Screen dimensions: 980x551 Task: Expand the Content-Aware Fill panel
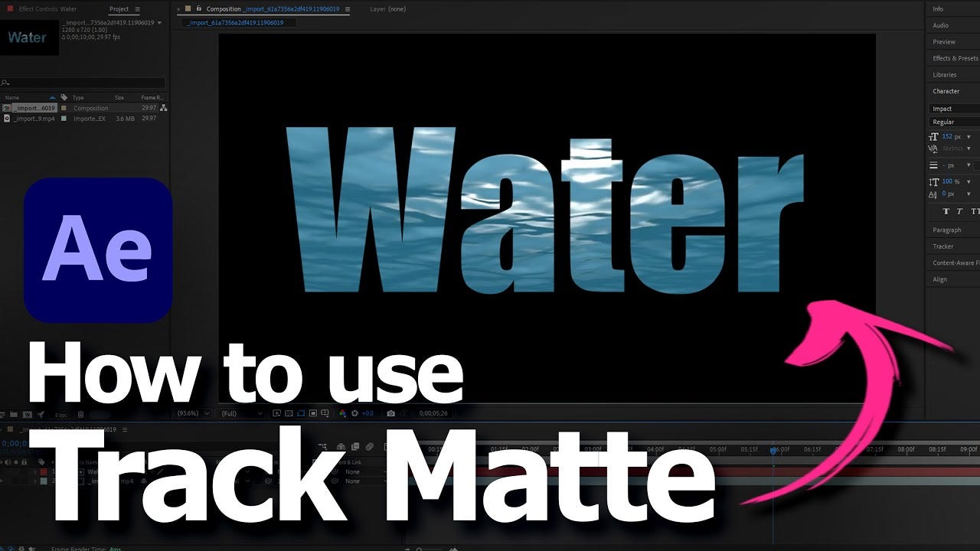[x=955, y=262]
